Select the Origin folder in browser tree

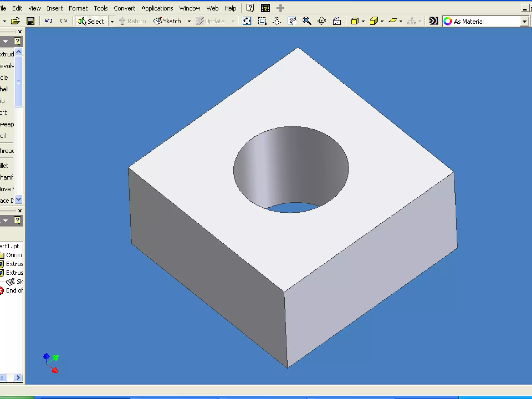pos(14,255)
